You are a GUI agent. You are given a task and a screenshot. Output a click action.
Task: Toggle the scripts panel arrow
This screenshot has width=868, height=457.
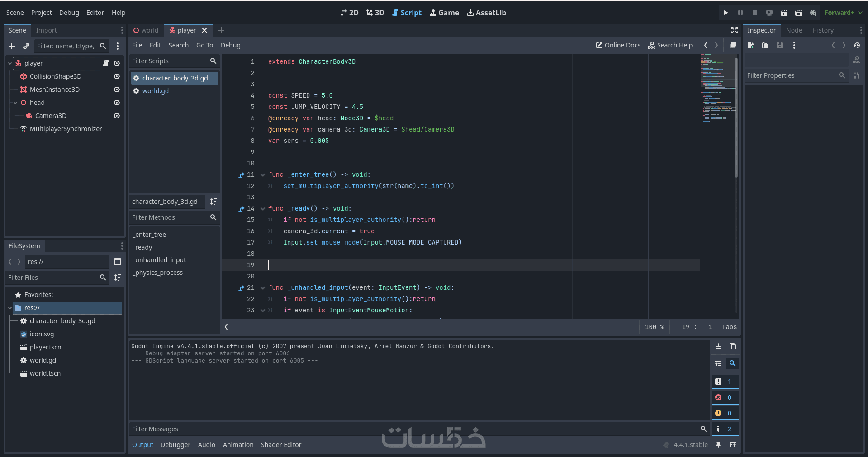pyautogui.click(x=226, y=327)
